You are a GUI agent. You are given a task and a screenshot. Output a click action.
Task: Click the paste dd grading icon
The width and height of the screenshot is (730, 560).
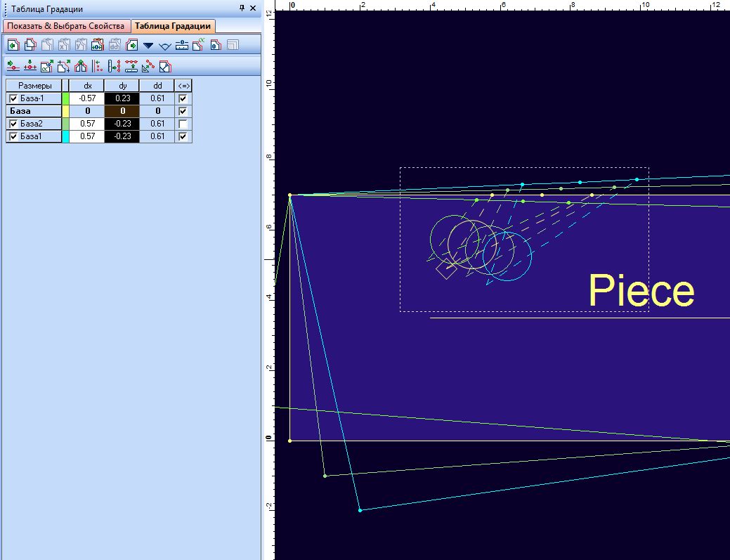click(x=115, y=45)
